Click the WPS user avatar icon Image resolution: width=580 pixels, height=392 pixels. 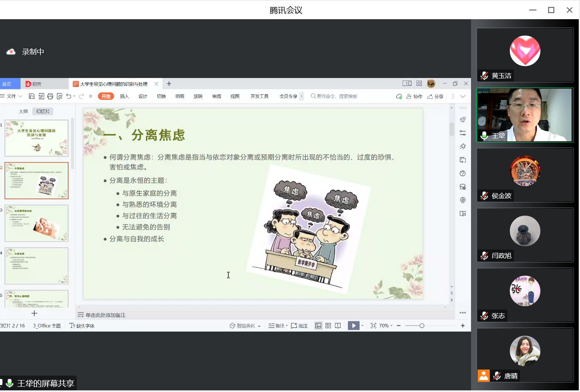point(431,83)
